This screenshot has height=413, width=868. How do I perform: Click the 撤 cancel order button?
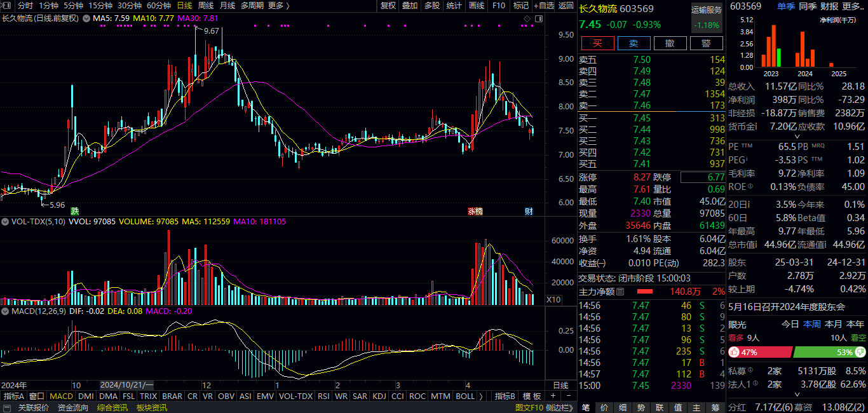click(670, 43)
